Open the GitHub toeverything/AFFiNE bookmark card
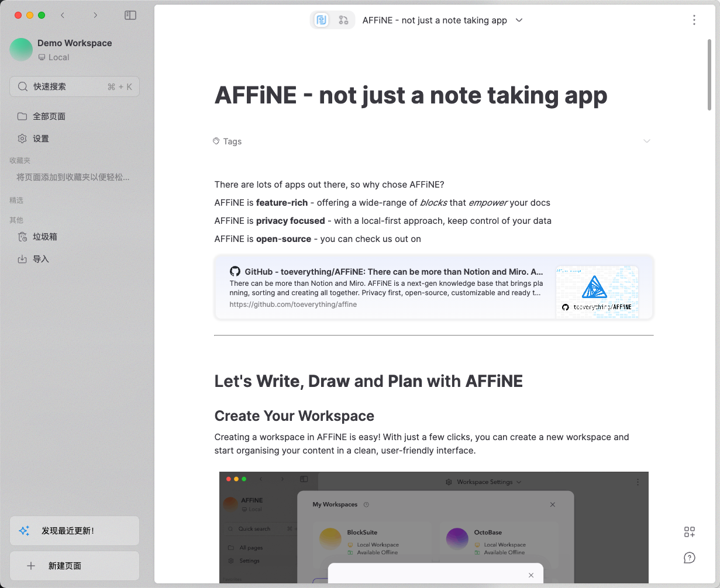The width and height of the screenshot is (720, 588). [x=433, y=287]
